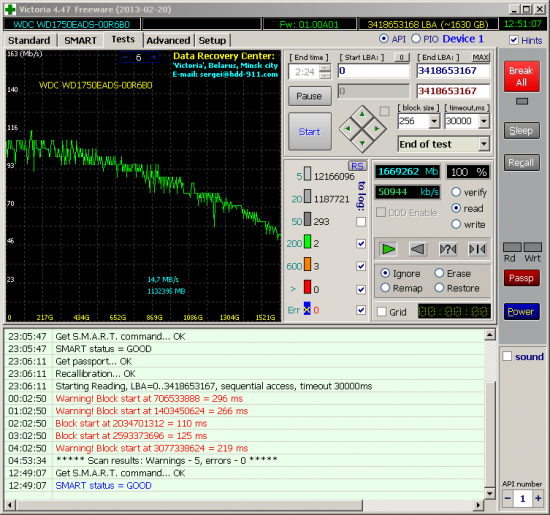Click the log scroll up arrow
Image resolution: width=550 pixels, height=515 pixels.
[x=490, y=335]
